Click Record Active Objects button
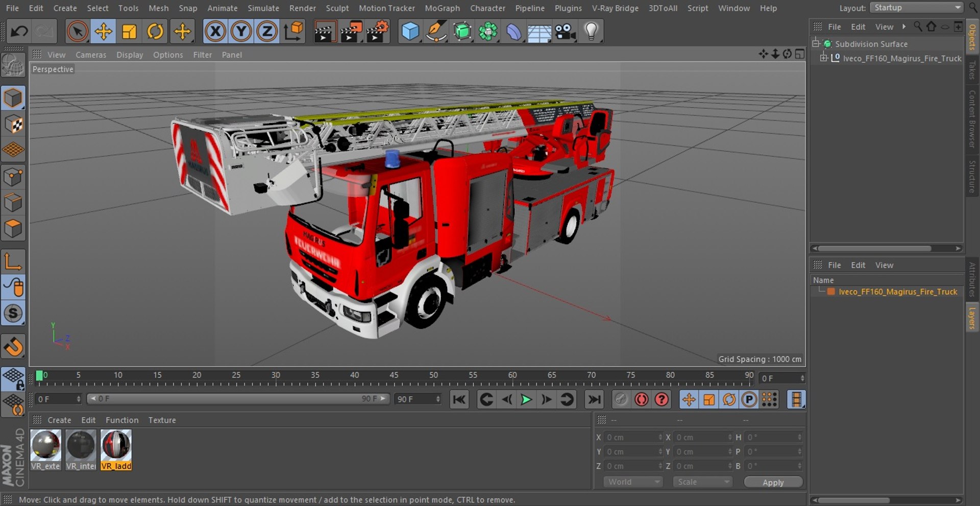The height and width of the screenshot is (506, 980). point(621,399)
